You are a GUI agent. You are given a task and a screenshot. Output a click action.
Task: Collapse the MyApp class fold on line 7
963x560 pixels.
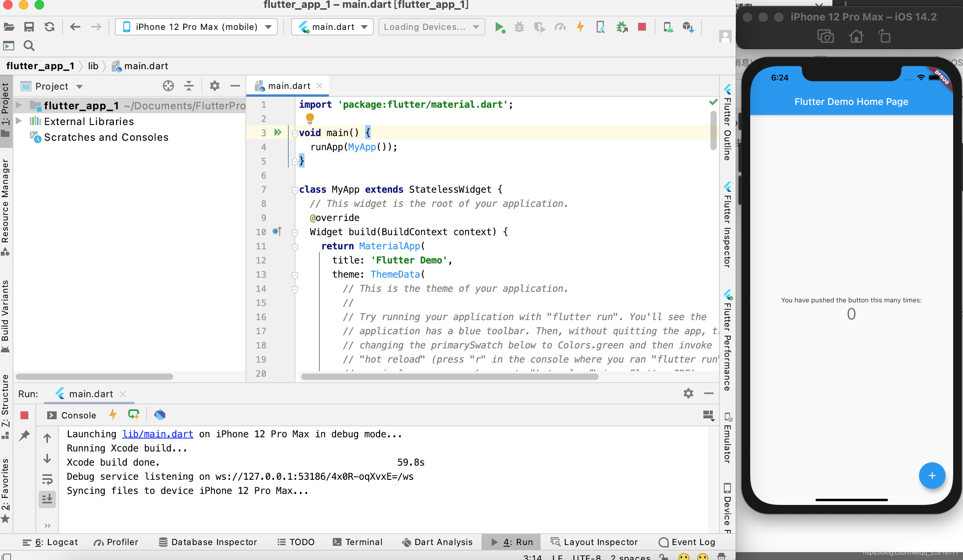click(295, 190)
